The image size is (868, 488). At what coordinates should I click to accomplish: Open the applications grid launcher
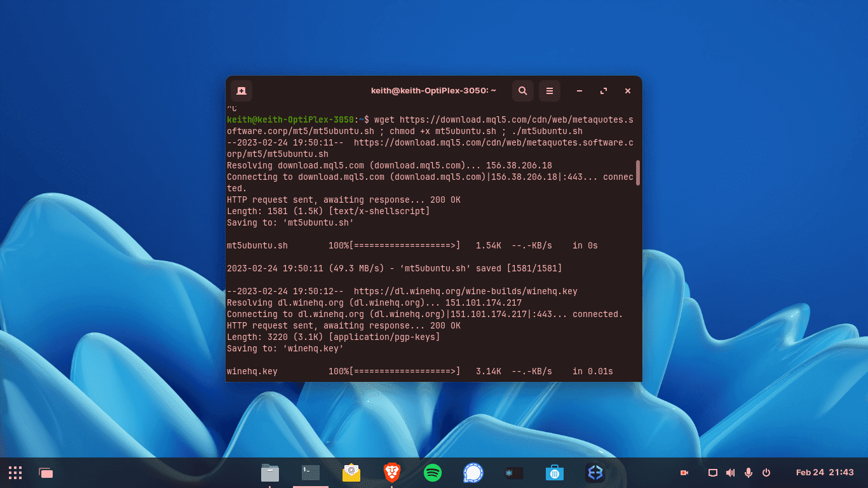point(15,473)
